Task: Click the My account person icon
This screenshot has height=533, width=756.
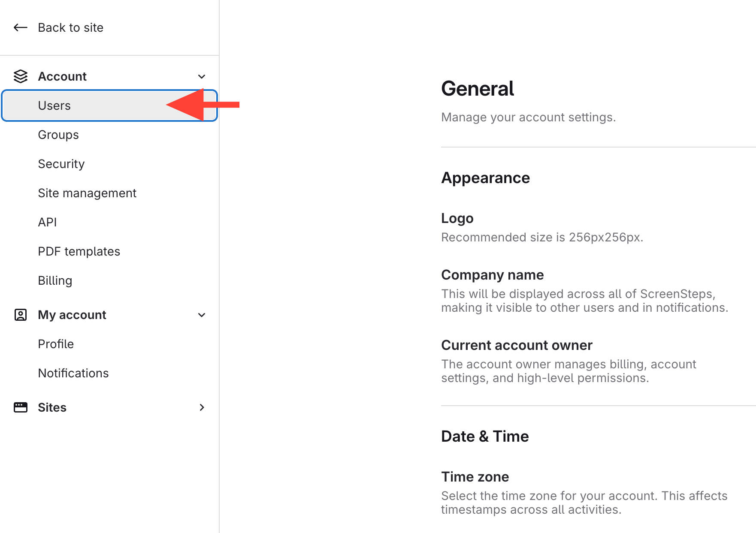Action: [20, 315]
